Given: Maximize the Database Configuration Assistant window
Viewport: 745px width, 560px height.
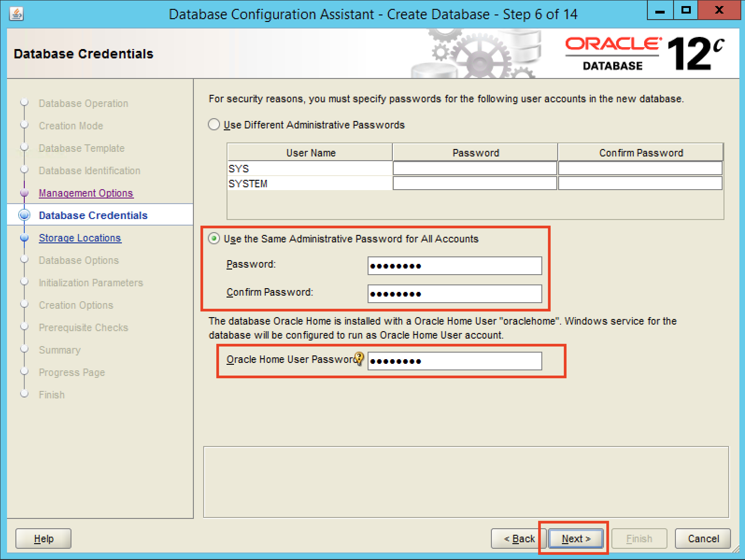Looking at the screenshot, I should [x=686, y=10].
